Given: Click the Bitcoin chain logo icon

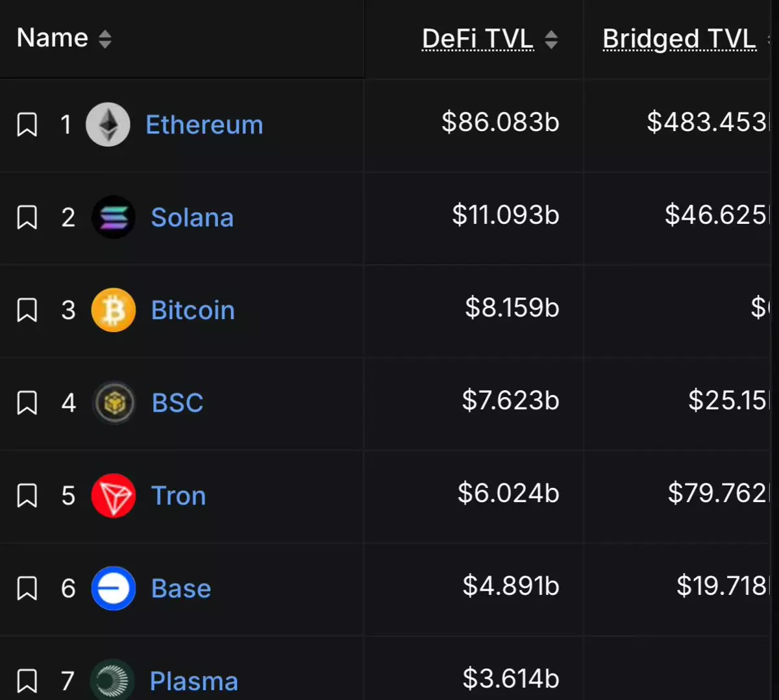Looking at the screenshot, I should click(x=113, y=310).
